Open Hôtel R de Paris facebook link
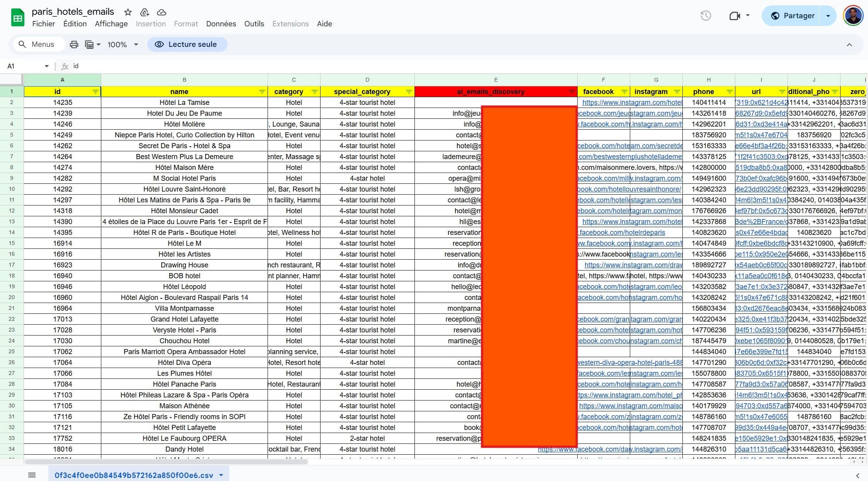Screen dimensions: 868x481 point(621,233)
